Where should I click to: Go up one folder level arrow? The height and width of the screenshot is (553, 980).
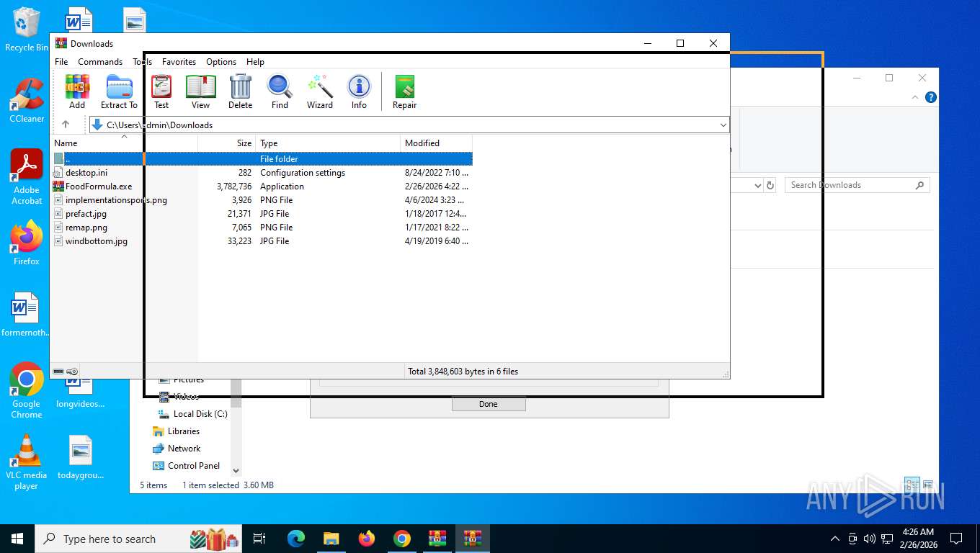tap(66, 125)
